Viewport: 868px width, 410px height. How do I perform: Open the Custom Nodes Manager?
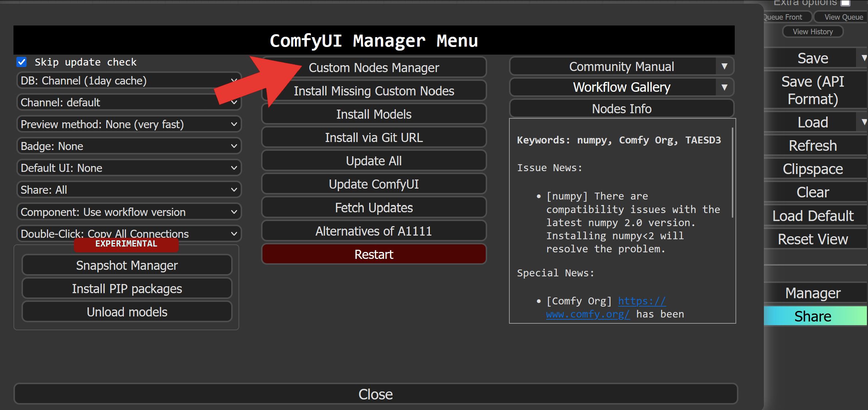tap(374, 67)
